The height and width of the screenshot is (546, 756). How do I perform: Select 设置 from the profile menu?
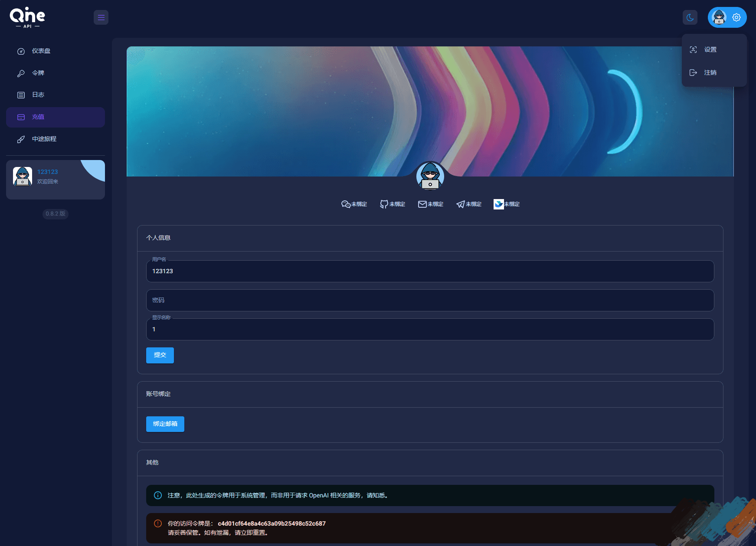(714, 49)
